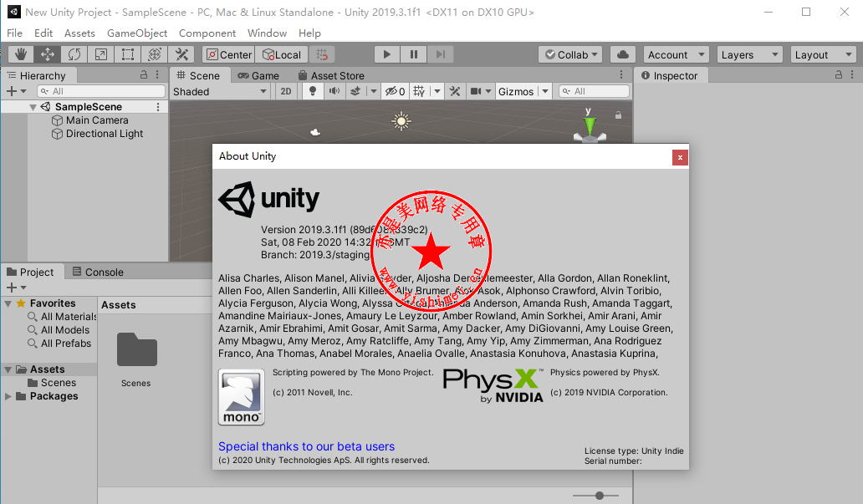Collapse the SampleScene hierarchy
Viewport: 863px width, 504px height.
coord(33,107)
